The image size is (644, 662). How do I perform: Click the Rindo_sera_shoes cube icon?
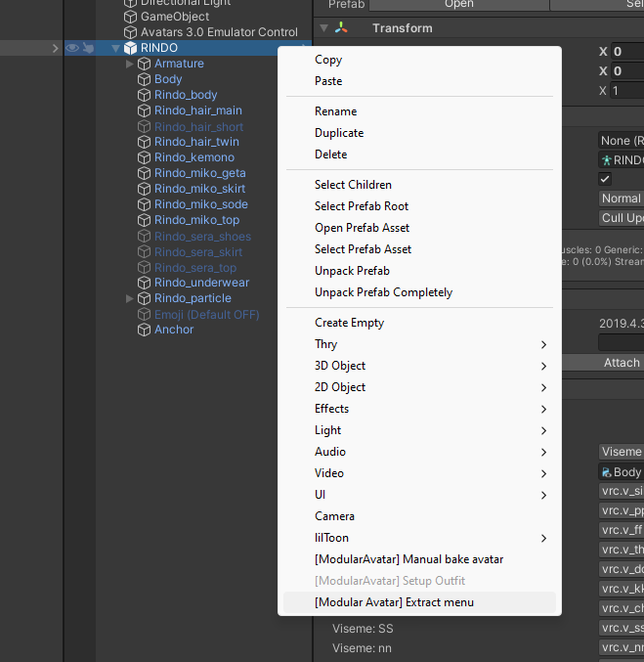144,236
